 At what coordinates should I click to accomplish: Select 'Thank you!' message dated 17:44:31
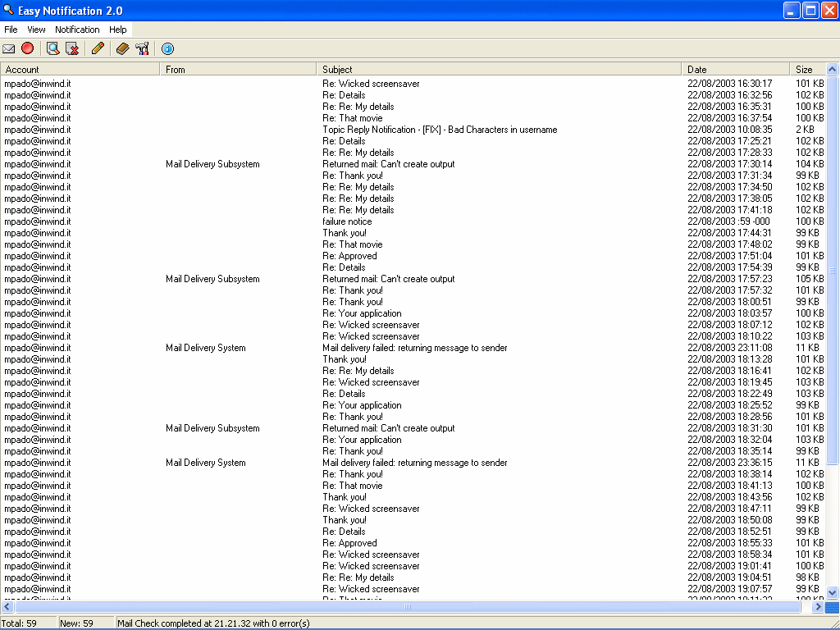pyautogui.click(x=413, y=232)
